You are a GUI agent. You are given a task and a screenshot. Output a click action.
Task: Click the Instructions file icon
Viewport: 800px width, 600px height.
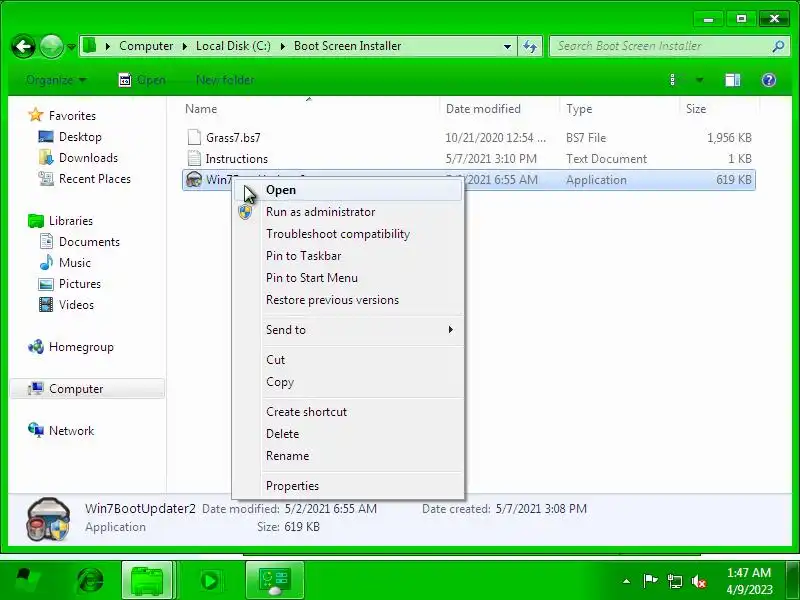[194, 158]
